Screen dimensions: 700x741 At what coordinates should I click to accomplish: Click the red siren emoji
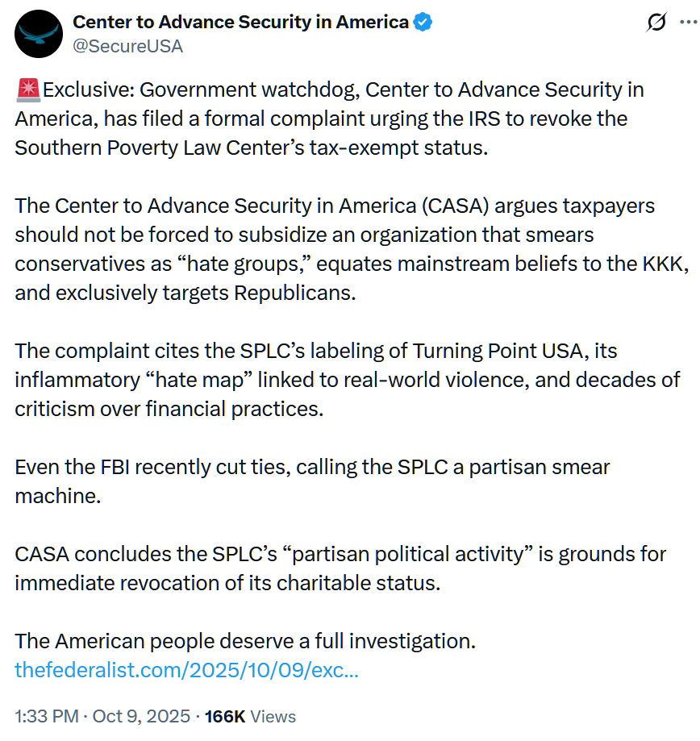27,90
